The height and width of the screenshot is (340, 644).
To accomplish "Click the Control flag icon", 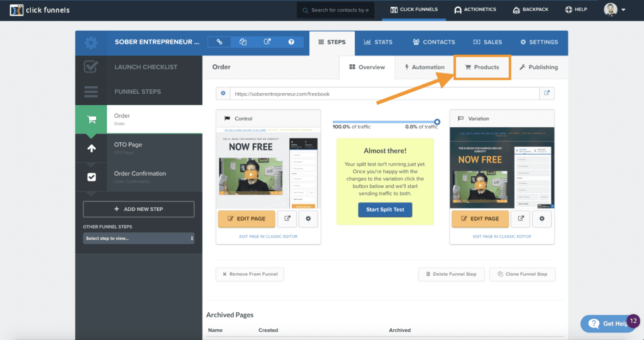I will click(x=227, y=118).
